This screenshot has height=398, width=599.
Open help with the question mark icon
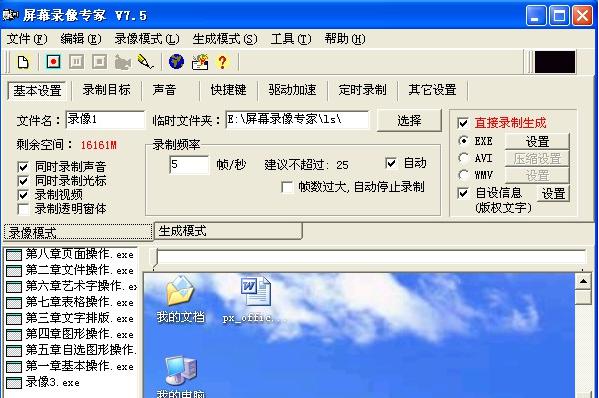coord(222,62)
